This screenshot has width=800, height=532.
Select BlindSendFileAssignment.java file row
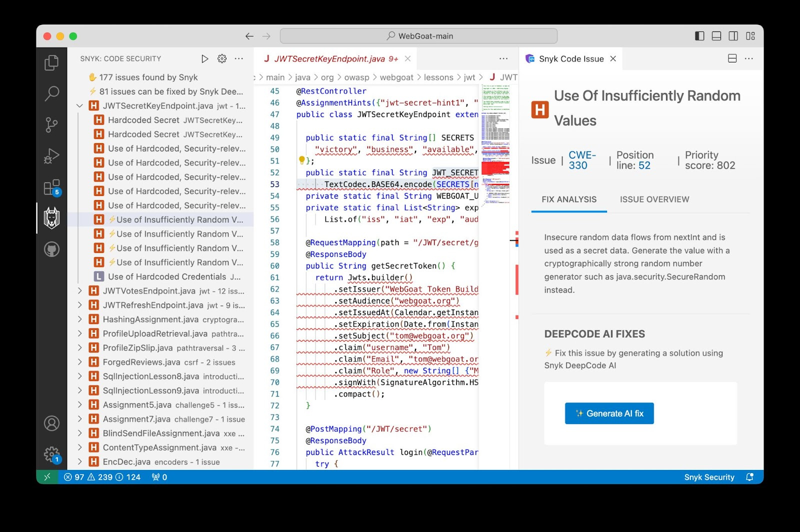click(160, 433)
